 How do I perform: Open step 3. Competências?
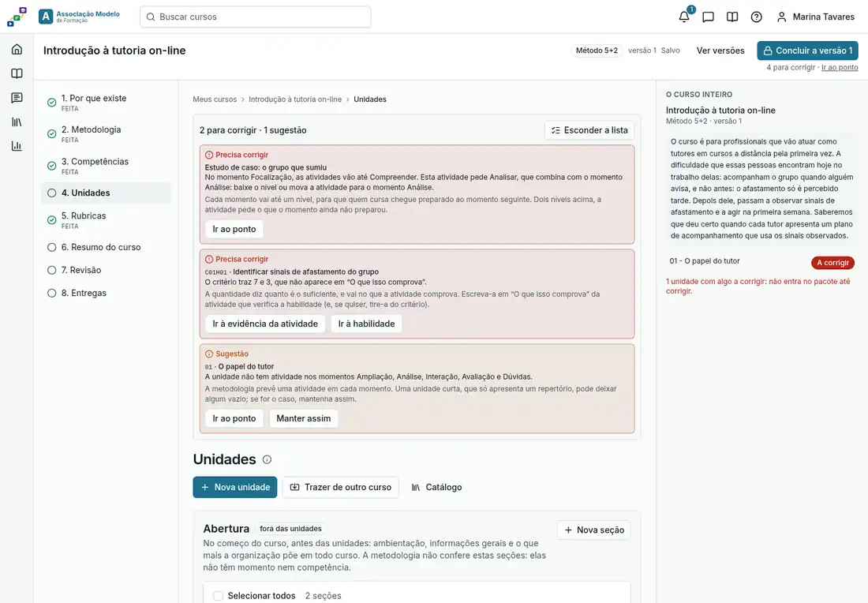(x=106, y=166)
